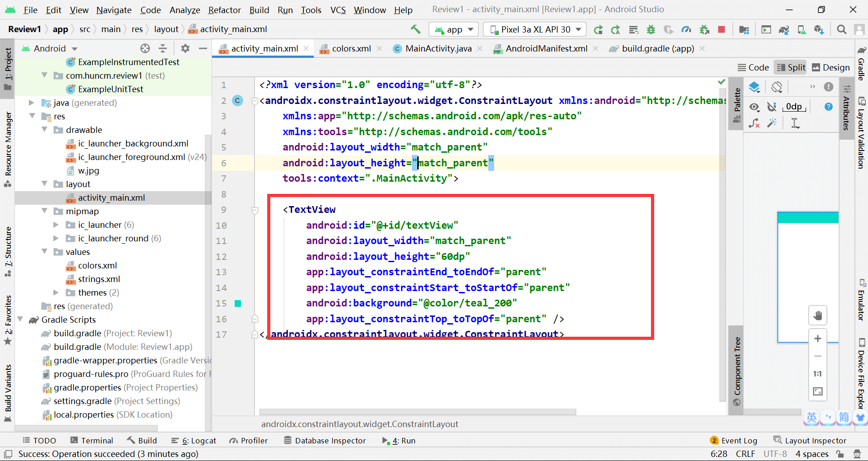This screenshot has height=461, width=868.
Task: Toggle the Component Tree side panel
Action: click(737, 371)
